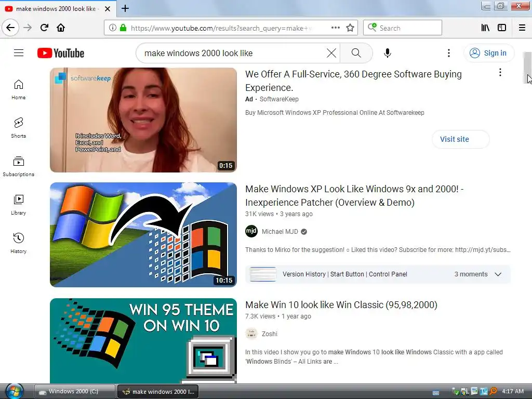Viewport: 532px width, 399px height.
Task: Submit search with magnifier button
Action: pyautogui.click(x=356, y=53)
